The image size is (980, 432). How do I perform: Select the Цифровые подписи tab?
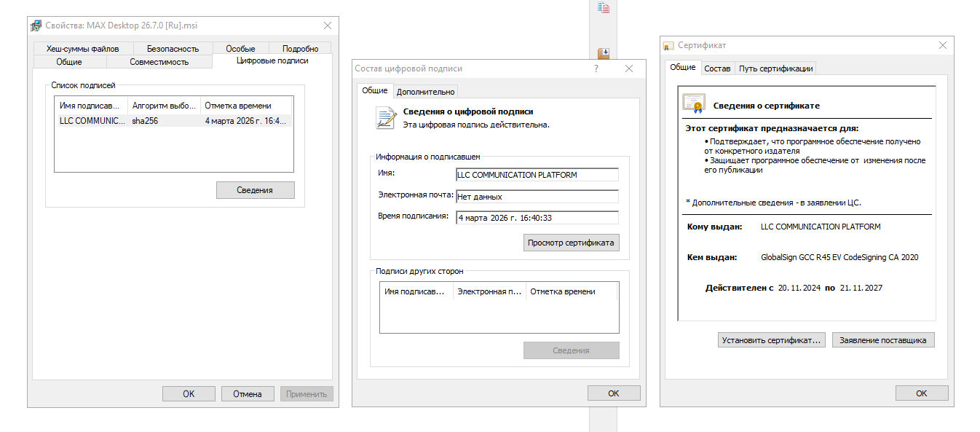point(272,60)
